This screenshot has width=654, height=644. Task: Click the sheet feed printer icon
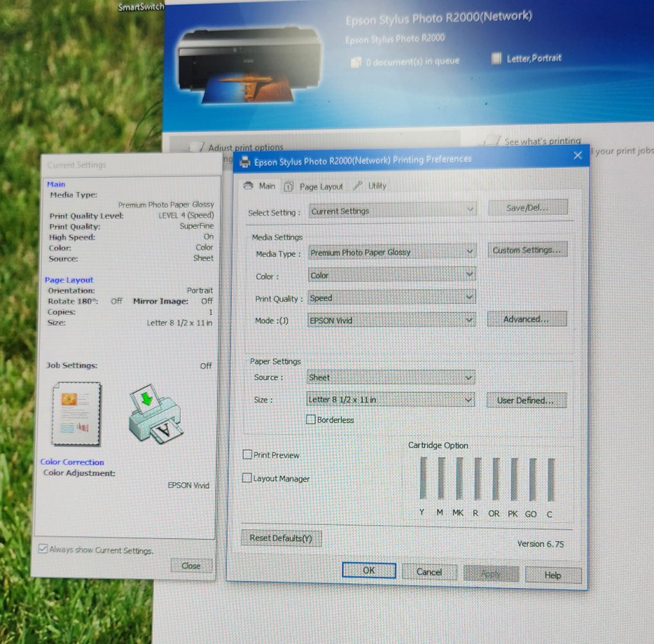[x=154, y=413]
